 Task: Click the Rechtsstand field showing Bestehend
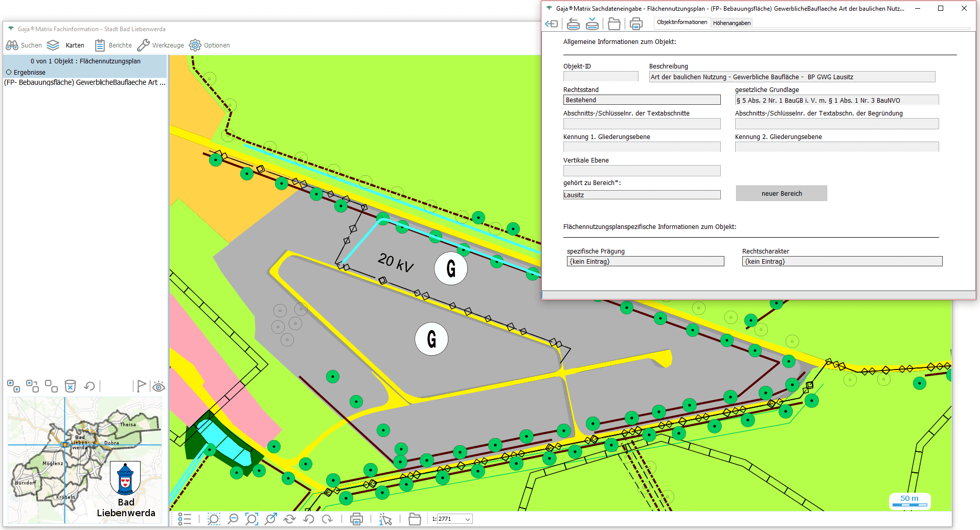642,100
